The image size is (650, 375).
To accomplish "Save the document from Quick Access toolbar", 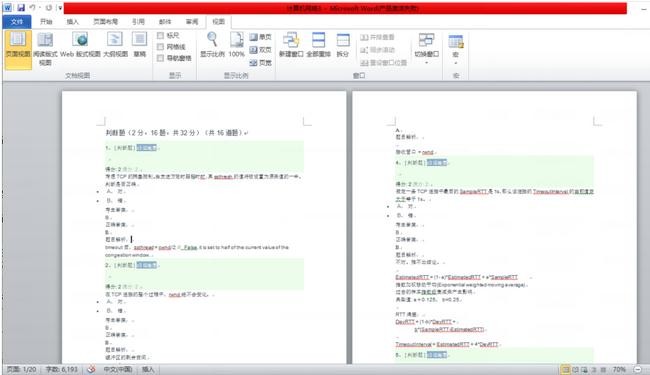I will tap(21, 7).
